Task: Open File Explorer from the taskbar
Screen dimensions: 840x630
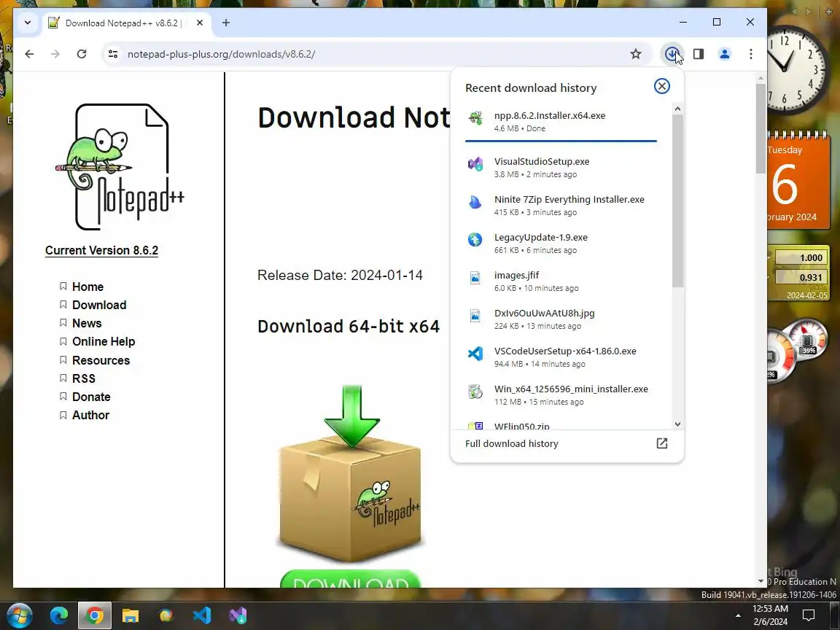Action: coord(131,615)
